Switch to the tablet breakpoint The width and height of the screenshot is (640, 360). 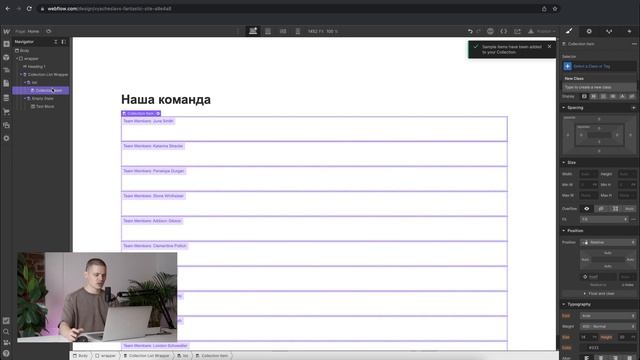tap(268, 31)
